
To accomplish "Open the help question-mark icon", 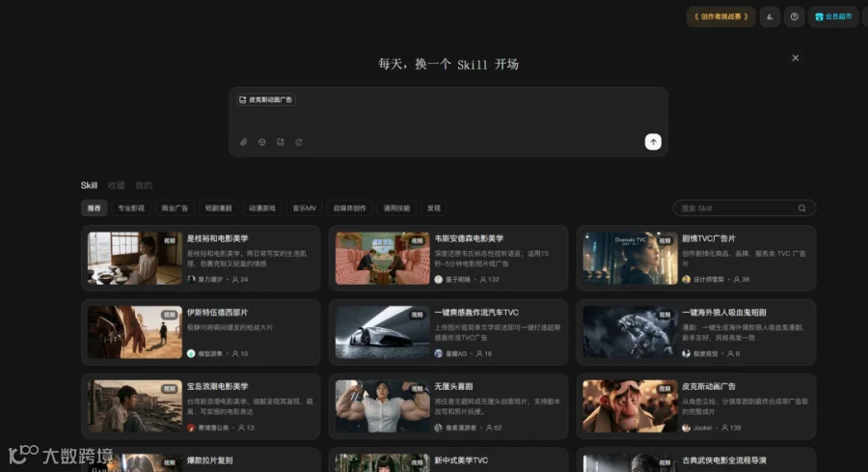I will [x=795, y=16].
